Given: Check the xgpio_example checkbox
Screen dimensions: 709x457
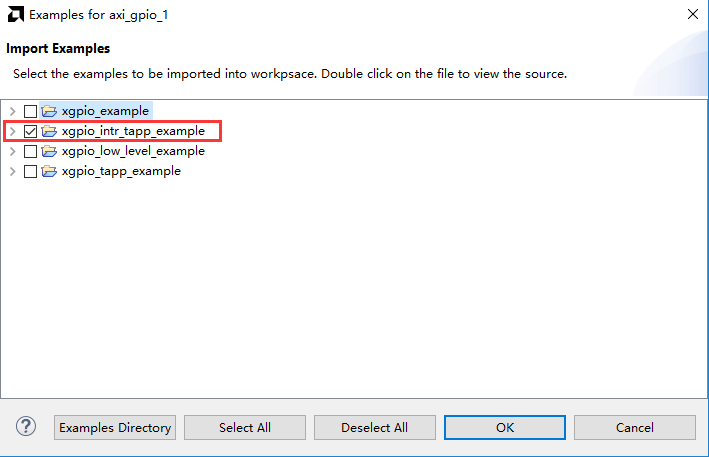Looking at the screenshot, I should click(x=30, y=111).
